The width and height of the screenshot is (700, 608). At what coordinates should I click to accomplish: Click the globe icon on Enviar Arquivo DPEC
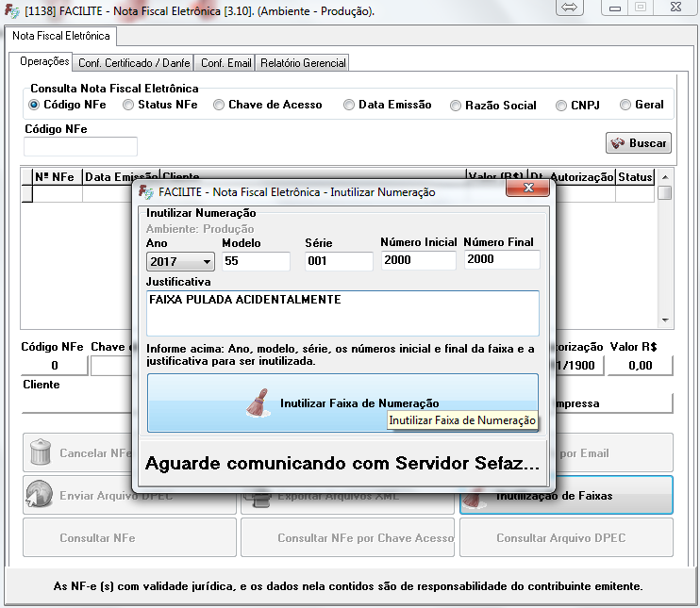coord(39,495)
